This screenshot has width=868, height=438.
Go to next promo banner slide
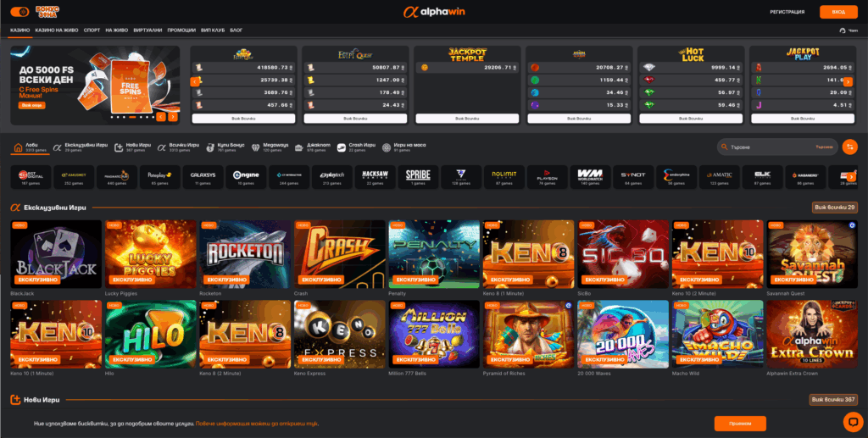[x=172, y=118]
